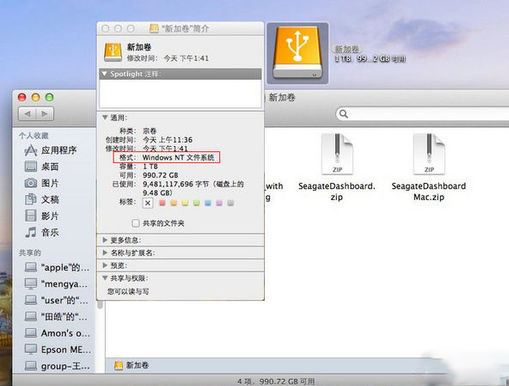Minimize the Finder window with yellow button
The image size is (509, 386).
pos(36,97)
